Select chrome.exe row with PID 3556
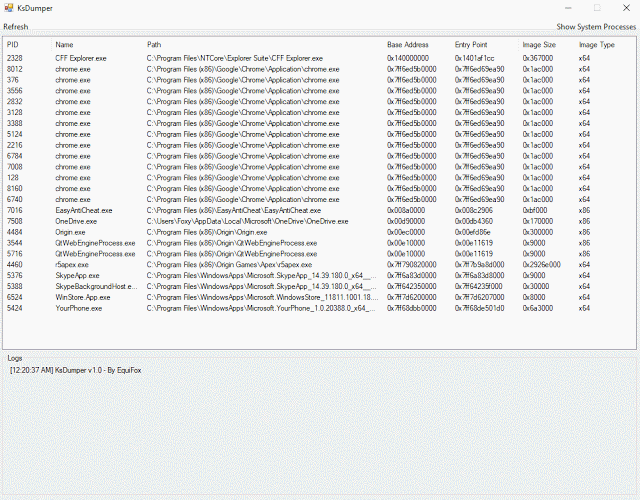 tap(319, 91)
